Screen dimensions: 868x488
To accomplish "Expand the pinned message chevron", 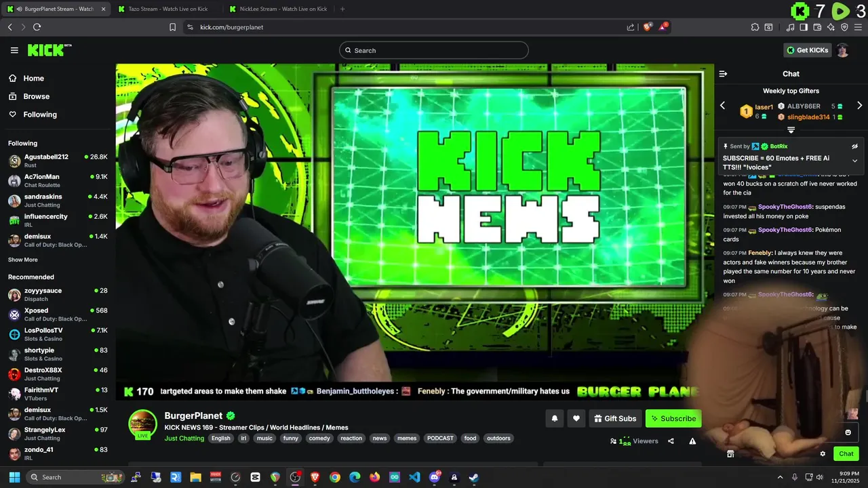I will [854, 161].
